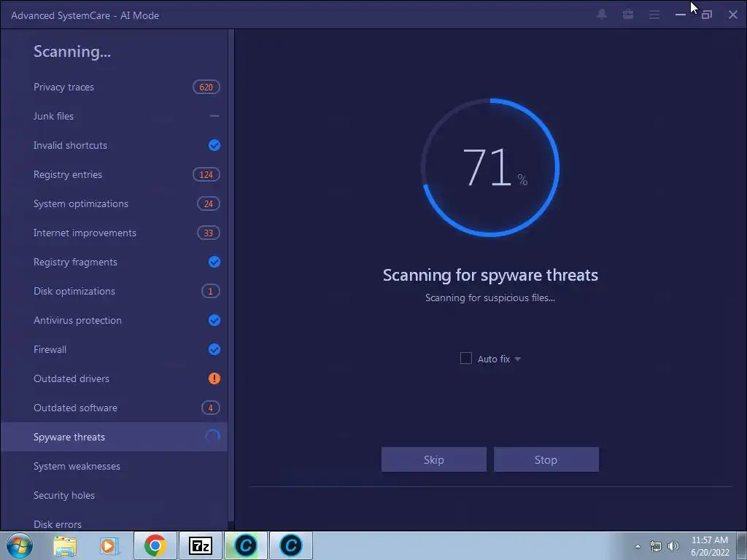This screenshot has height=560, width=747.
Task: Click the System optimizations badge 24
Action: click(209, 204)
